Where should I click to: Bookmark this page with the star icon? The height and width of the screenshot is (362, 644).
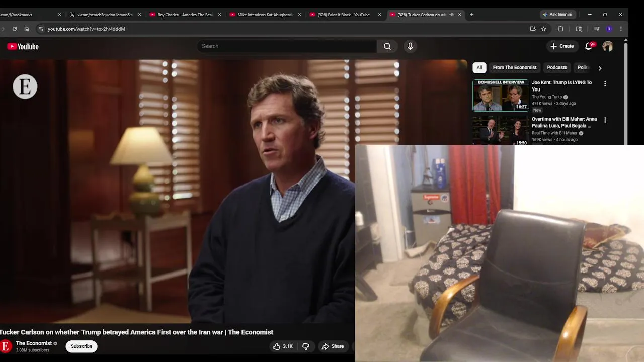[x=544, y=29]
